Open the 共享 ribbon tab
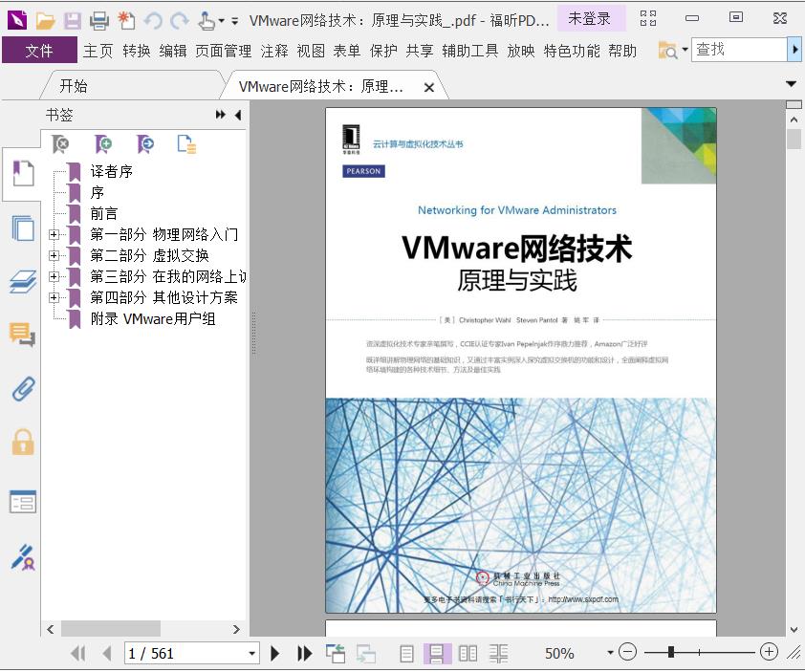805x672 pixels. (420, 51)
